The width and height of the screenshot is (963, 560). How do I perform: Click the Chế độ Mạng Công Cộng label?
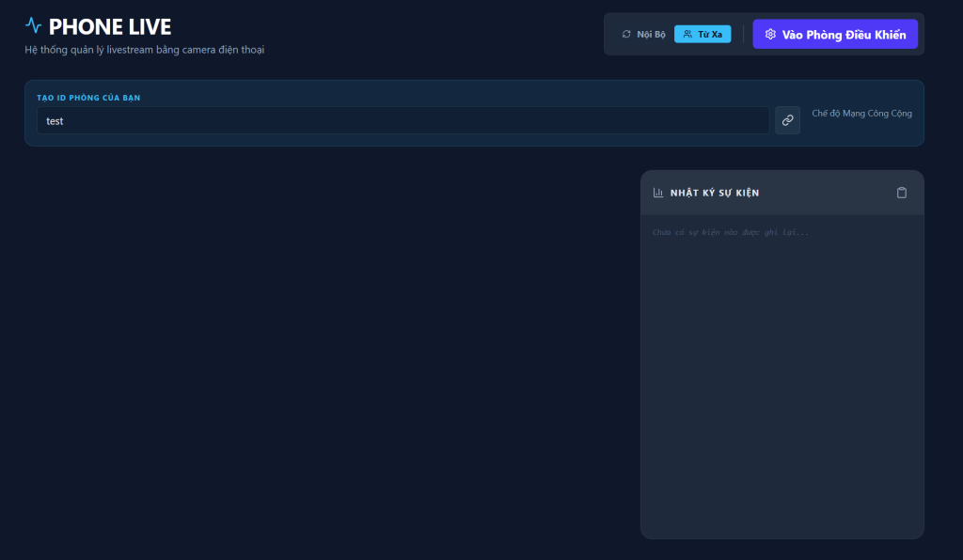point(861,114)
